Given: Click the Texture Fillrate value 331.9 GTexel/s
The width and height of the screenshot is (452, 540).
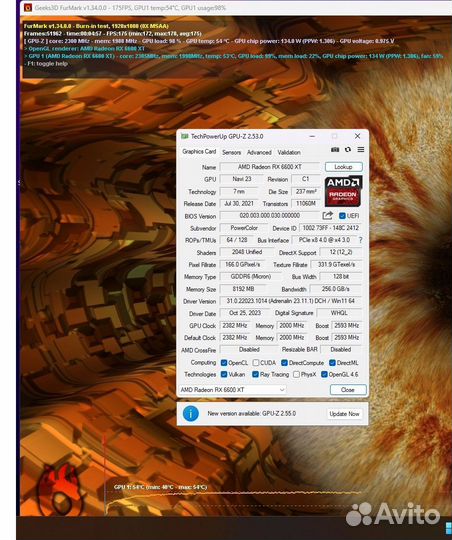Looking at the screenshot, I should (x=336, y=264).
